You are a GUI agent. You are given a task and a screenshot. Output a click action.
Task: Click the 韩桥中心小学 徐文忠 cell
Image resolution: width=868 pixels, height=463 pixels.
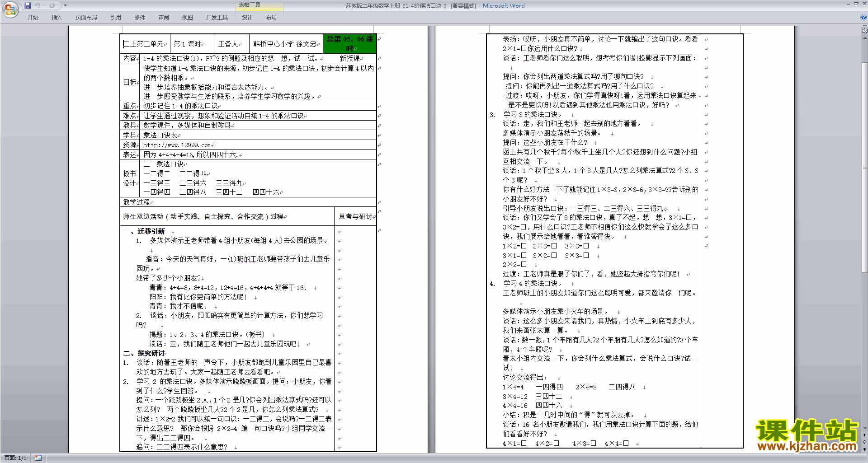[286, 44]
